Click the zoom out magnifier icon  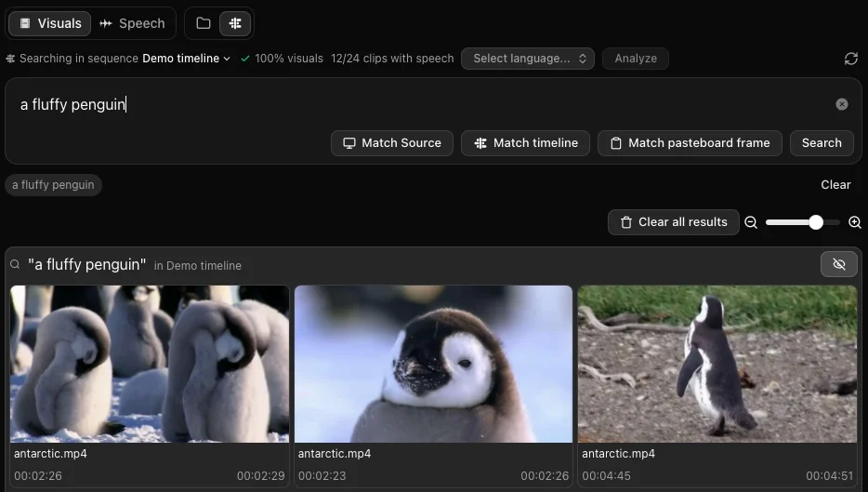pyautogui.click(x=751, y=222)
